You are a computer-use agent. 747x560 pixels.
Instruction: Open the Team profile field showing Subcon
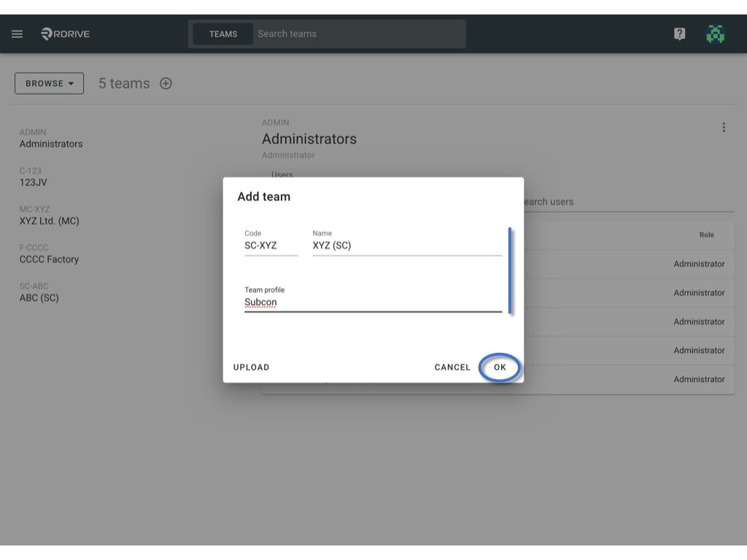click(x=373, y=302)
